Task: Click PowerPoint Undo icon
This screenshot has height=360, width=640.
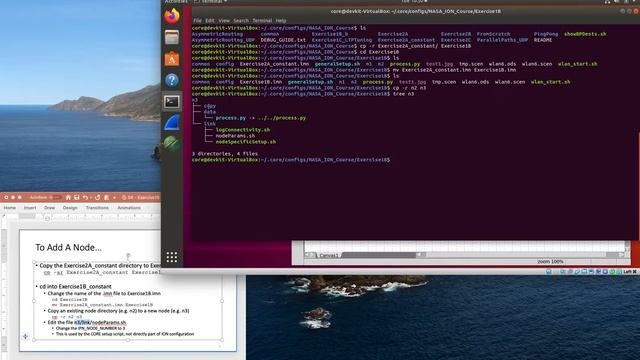Action: click(85, 198)
